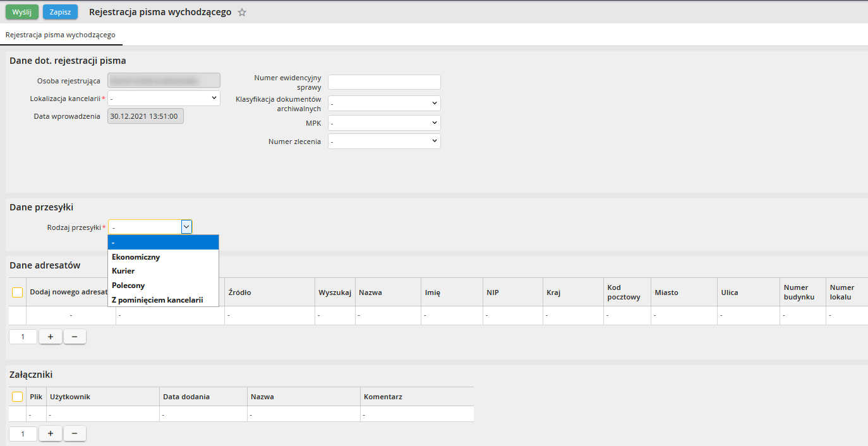This screenshot has height=446, width=868.
Task: Select the blank '-' option in list
Action: pyautogui.click(x=163, y=243)
